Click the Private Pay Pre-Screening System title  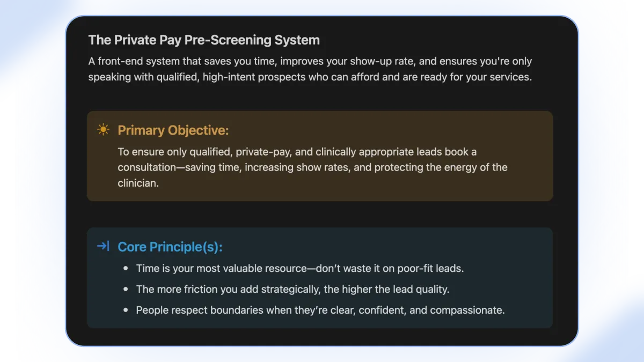(x=204, y=40)
